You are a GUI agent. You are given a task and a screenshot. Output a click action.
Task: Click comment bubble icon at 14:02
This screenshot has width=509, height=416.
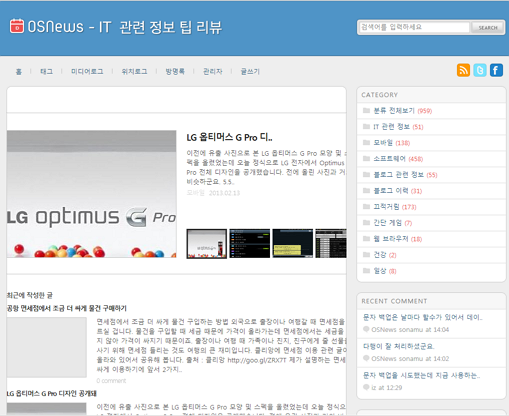click(x=366, y=358)
